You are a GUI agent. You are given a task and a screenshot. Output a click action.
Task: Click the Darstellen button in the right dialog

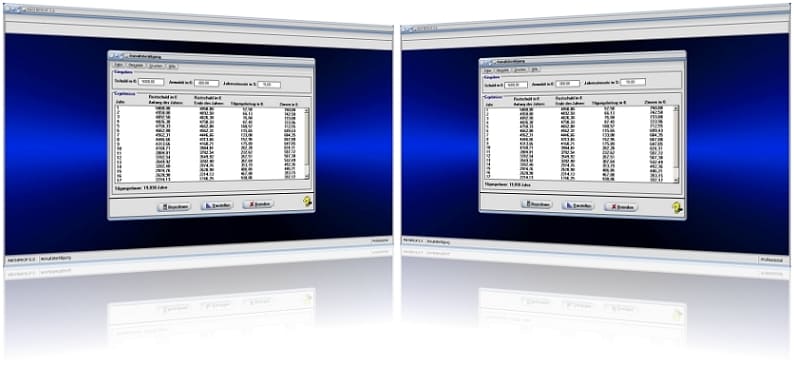pyautogui.click(x=578, y=205)
